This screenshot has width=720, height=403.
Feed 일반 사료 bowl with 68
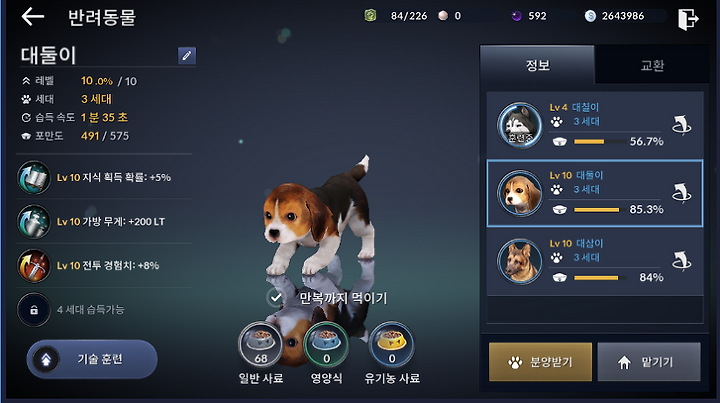pos(261,344)
